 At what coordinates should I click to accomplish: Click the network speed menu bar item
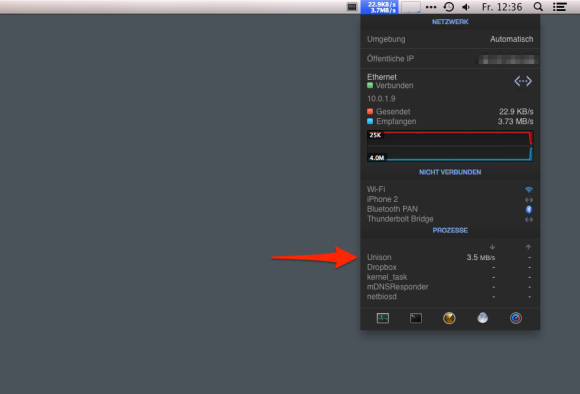pyautogui.click(x=380, y=7)
